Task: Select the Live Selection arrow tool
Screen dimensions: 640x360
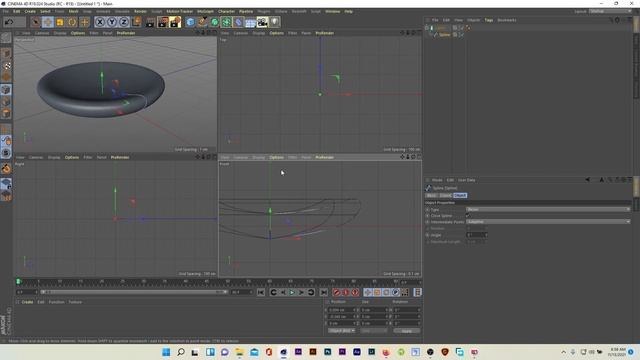Action: point(36,22)
